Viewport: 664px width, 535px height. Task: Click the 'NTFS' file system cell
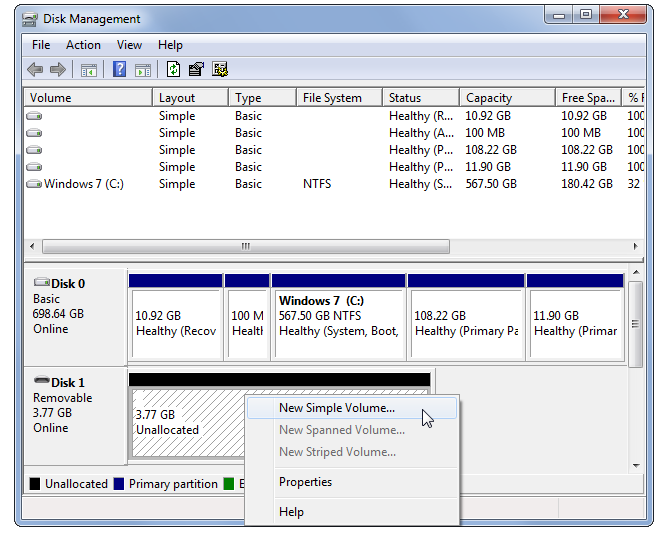point(317,184)
